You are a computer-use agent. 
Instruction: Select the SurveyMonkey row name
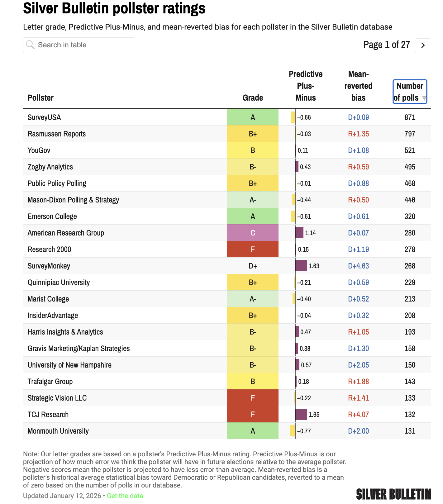click(49, 266)
